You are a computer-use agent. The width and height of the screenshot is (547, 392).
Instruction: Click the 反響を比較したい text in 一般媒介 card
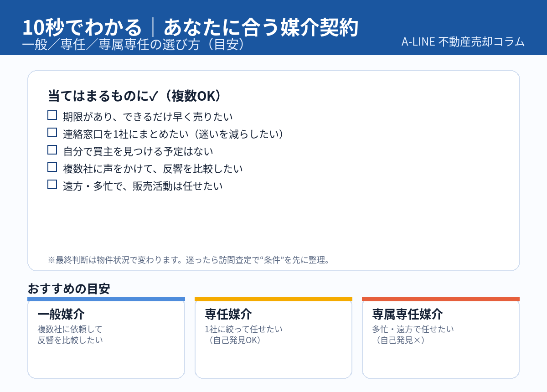[70, 340]
